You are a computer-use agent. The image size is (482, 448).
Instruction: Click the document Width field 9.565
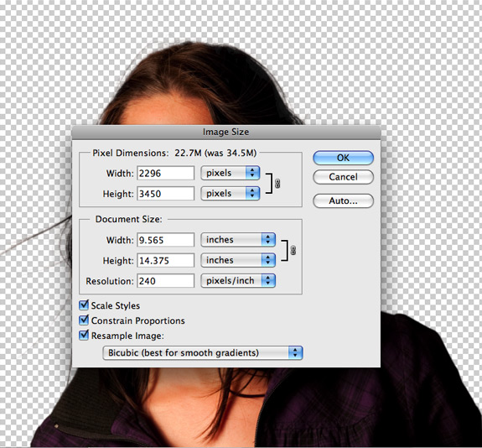[x=166, y=240]
